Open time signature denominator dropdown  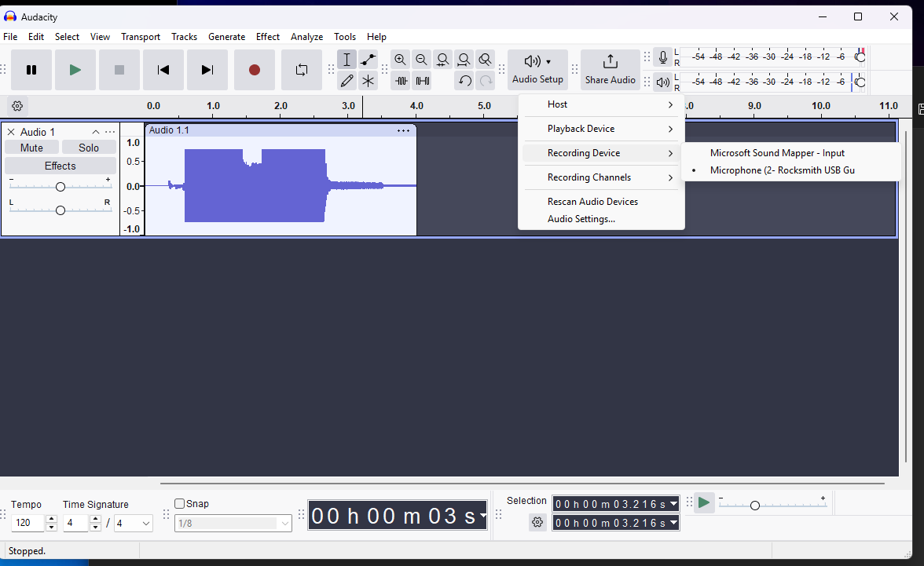(134, 523)
